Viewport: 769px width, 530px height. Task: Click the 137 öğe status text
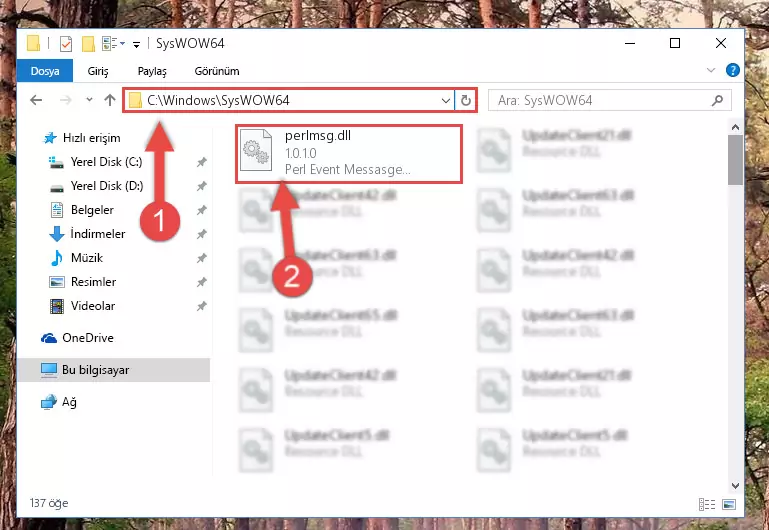pos(49,503)
